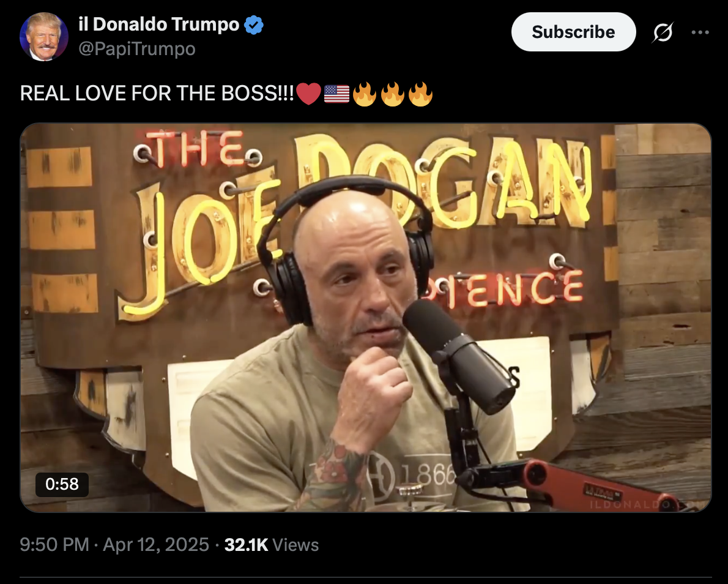View the 32.1K Views count
The height and width of the screenshot is (584, 728).
pos(272,544)
